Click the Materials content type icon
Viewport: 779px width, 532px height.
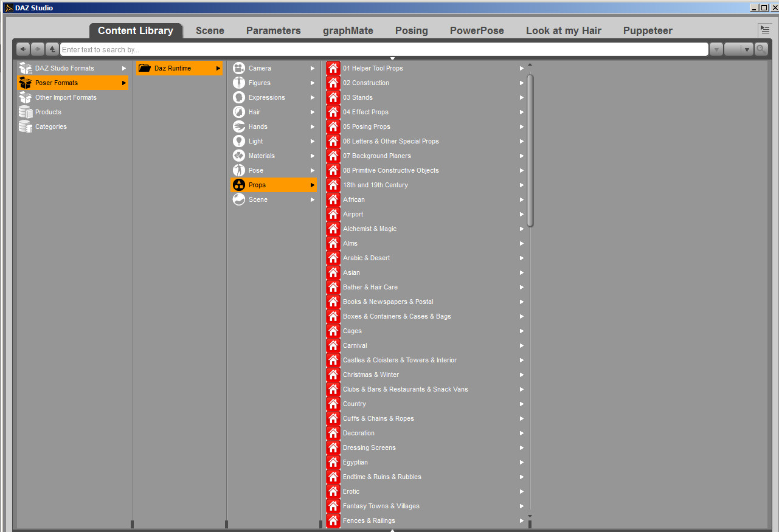click(x=239, y=156)
